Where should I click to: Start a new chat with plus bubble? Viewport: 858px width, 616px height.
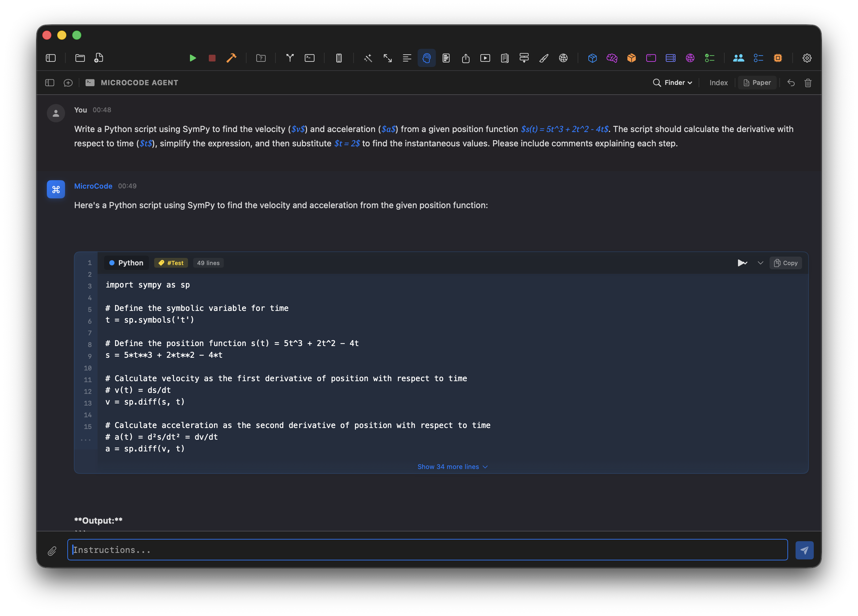[x=68, y=83]
